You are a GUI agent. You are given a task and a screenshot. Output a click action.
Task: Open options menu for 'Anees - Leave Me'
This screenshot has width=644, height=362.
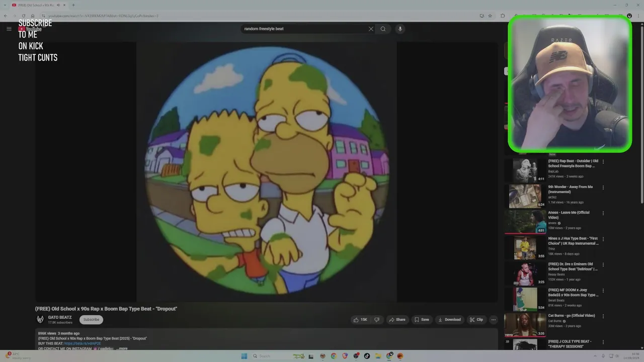[603, 213]
